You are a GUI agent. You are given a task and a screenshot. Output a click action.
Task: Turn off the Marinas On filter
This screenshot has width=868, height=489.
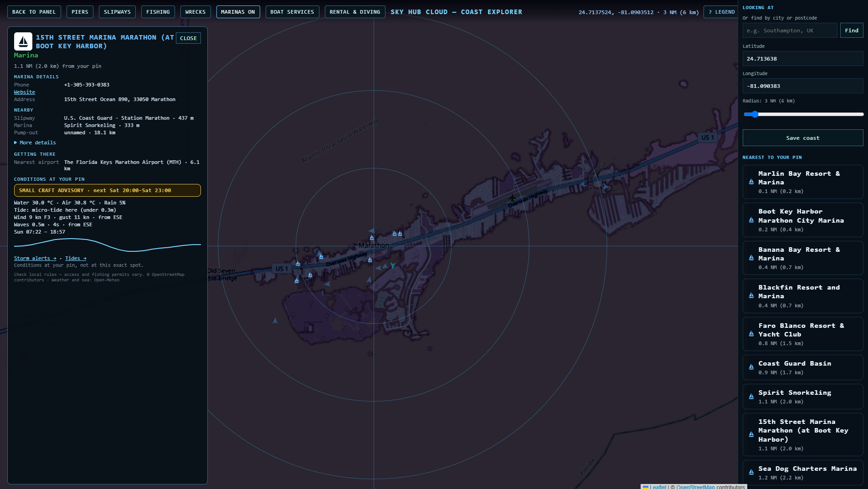pyautogui.click(x=238, y=12)
